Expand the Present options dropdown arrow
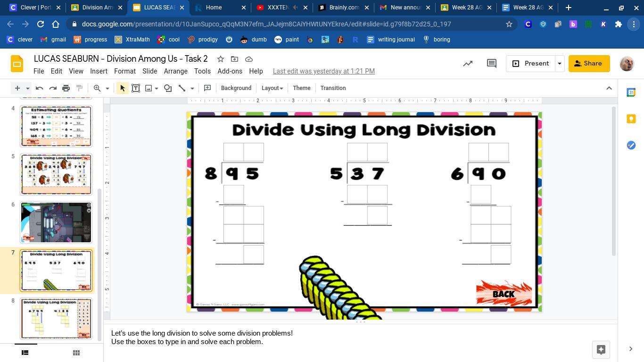Screen dimensions: 644x362 click(560, 64)
